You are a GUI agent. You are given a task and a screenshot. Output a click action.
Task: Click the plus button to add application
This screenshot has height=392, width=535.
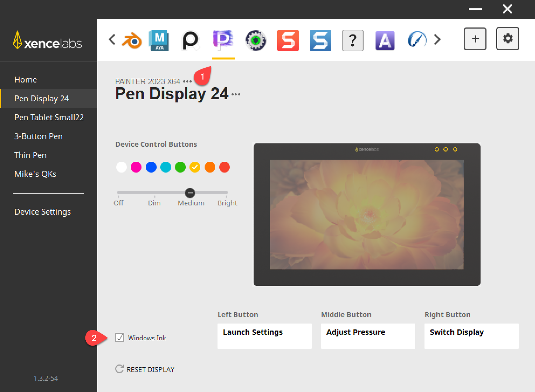[x=475, y=39]
